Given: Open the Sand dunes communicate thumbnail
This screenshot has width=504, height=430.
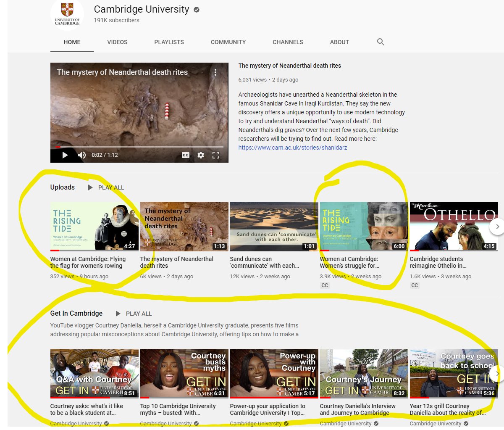Looking at the screenshot, I should click(x=274, y=227).
